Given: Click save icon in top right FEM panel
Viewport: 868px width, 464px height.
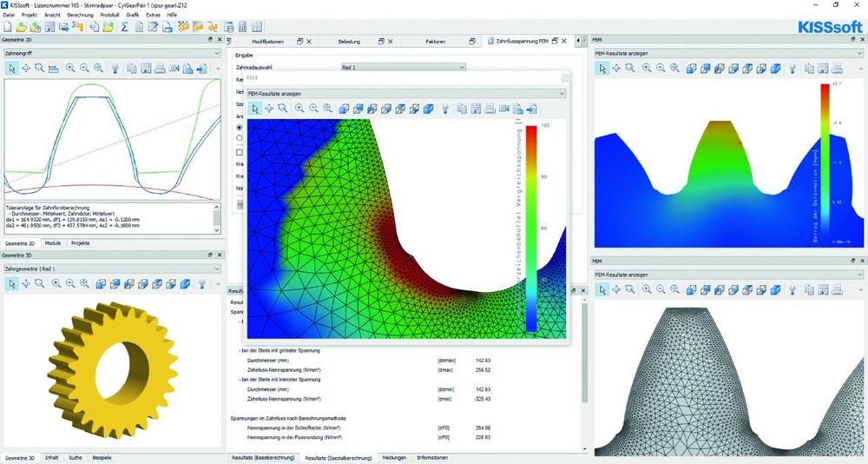Looking at the screenshot, I should [824, 68].
